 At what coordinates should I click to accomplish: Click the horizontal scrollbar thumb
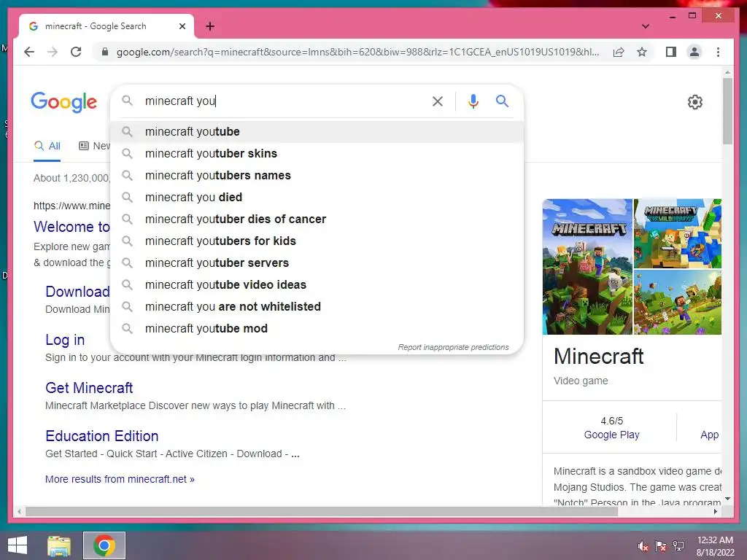click(322, 512)
